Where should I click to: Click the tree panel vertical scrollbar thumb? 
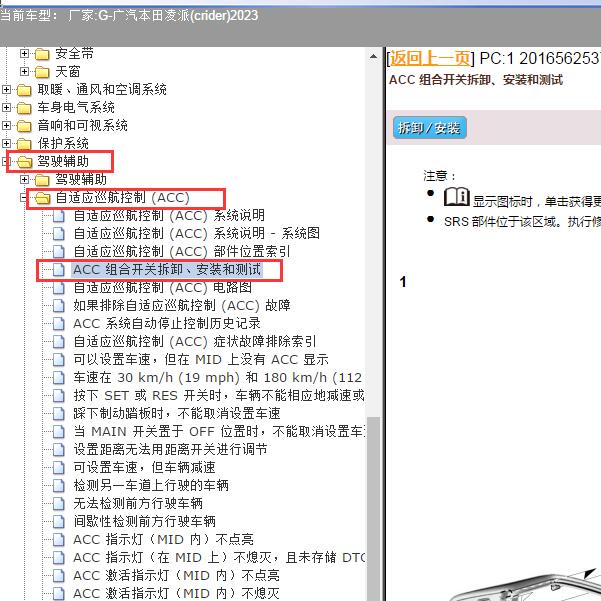pos(373,509)
